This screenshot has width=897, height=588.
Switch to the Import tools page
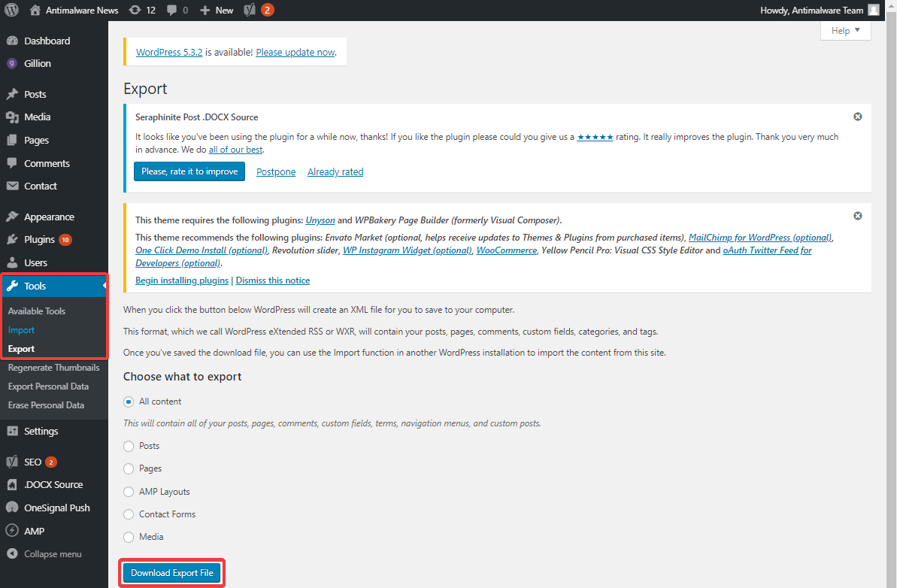[21, 329]
